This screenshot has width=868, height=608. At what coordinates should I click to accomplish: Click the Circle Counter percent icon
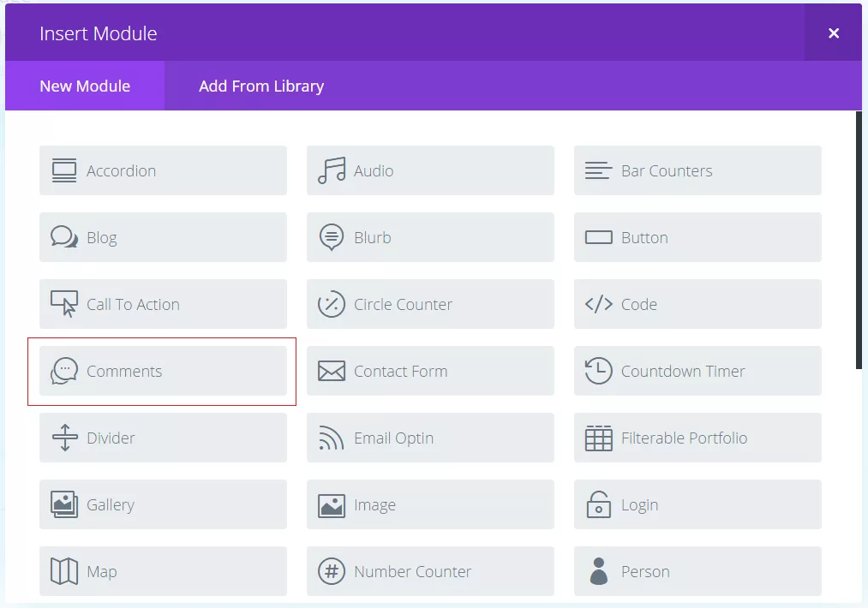point(332,304)
